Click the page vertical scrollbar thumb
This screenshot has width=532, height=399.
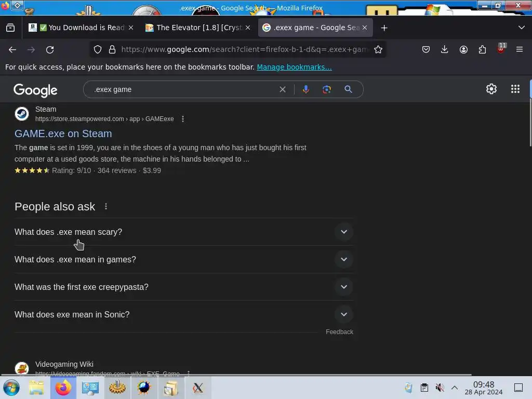pos(530,114)
